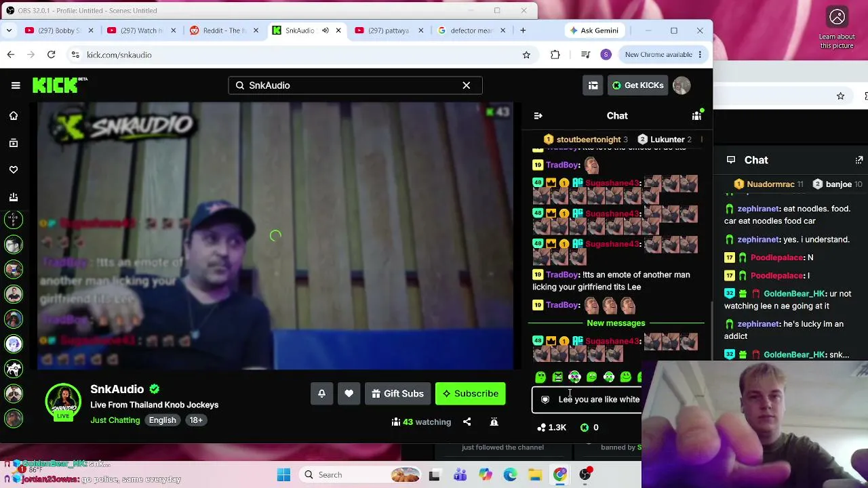Screen dimensions: 868x488
Task: Open OBS Studio from the taskbar
Action: coord(585,475)
